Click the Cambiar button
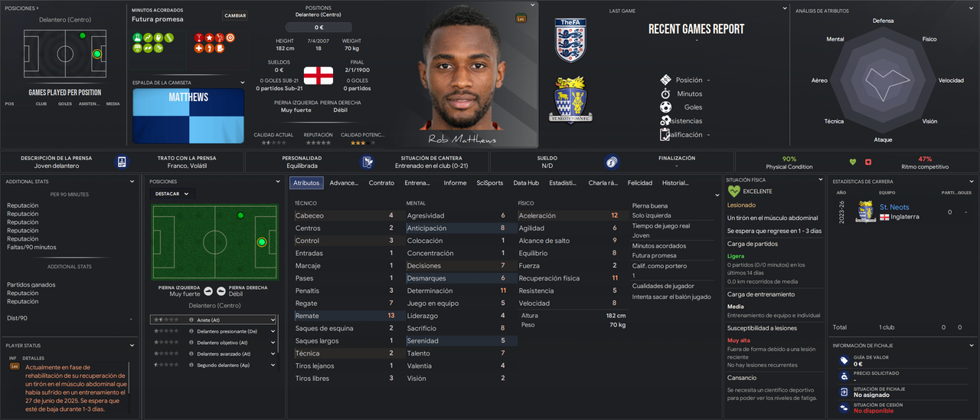Image resolution: width=980 pixels, height=420 pixels. coord(235,15)
